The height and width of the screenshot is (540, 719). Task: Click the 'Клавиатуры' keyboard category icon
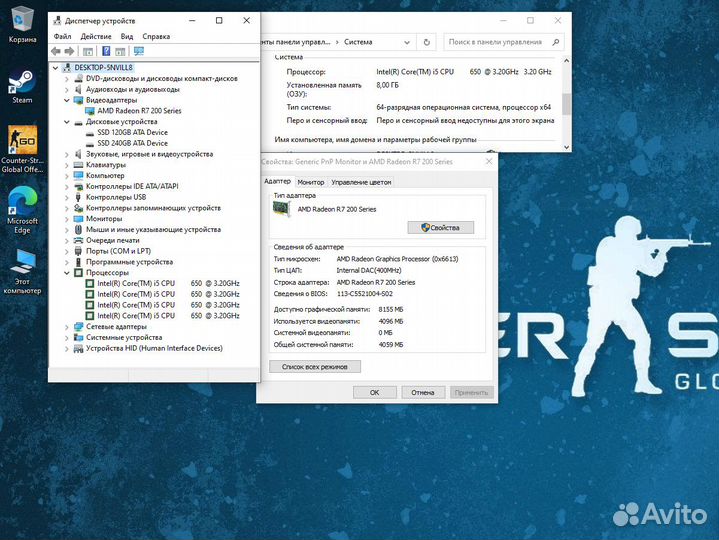[78, 165]
